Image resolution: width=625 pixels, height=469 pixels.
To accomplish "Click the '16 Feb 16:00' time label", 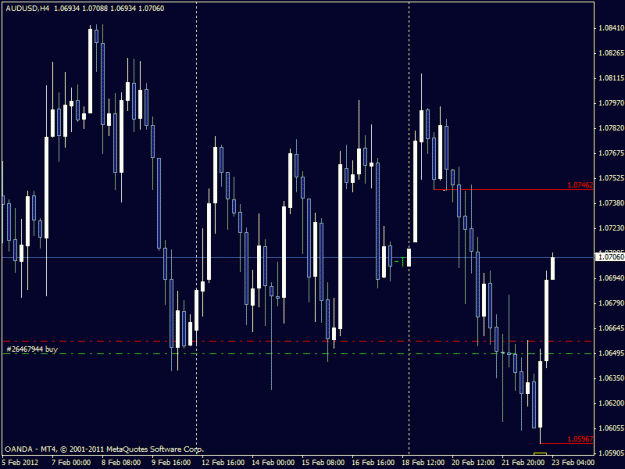I will click(373, 462).
